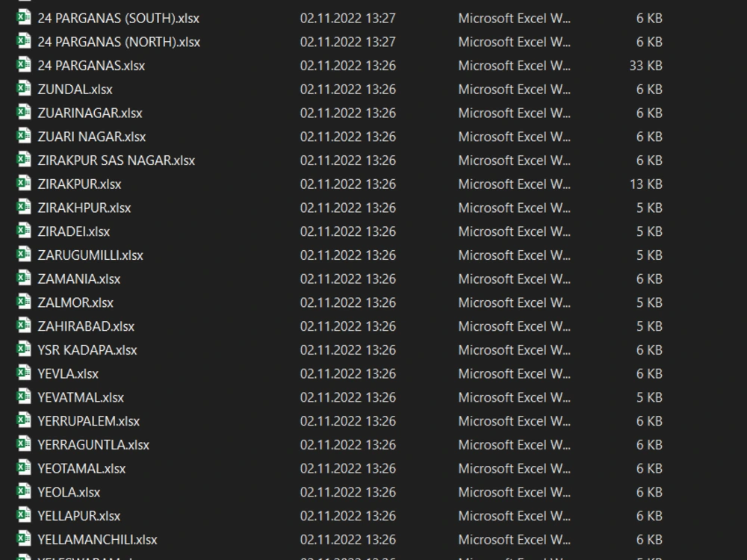Select the icon beside ZUARI NAGAR.xlsx
This screenshot has width=747, height=560.
click(23, 136)
